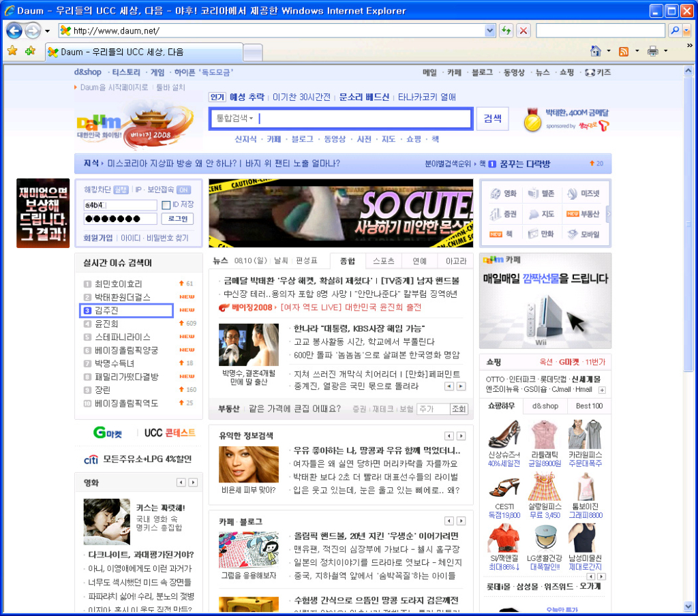Click the browser search magnifier icon
The height and width of the screenshot is (616, 698).
coord(675,30)
